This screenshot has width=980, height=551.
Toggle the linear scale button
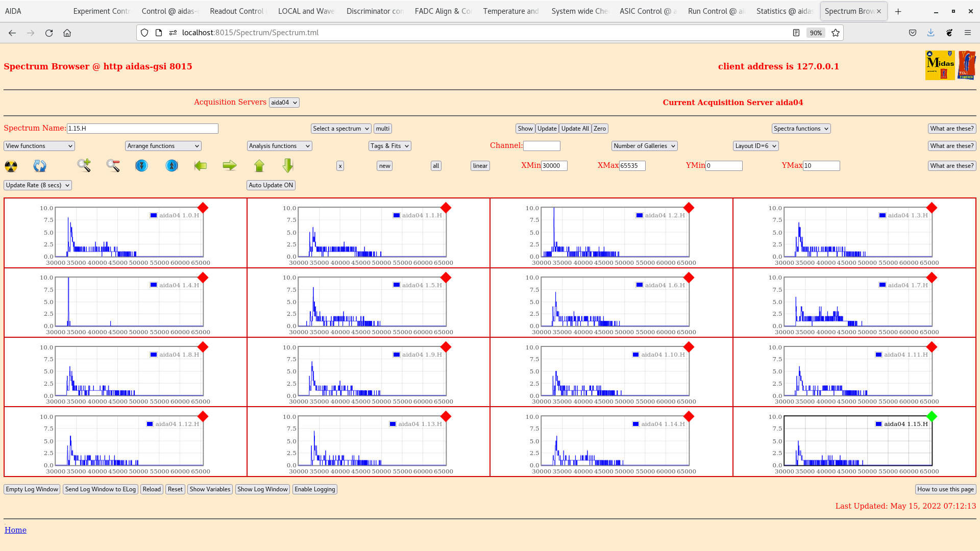pyautogui.click(x=480, y=166)
